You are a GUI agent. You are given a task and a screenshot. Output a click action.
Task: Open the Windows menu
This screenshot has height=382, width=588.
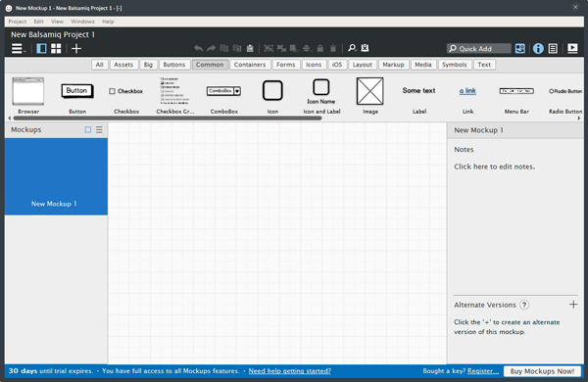tap(82, 22)
